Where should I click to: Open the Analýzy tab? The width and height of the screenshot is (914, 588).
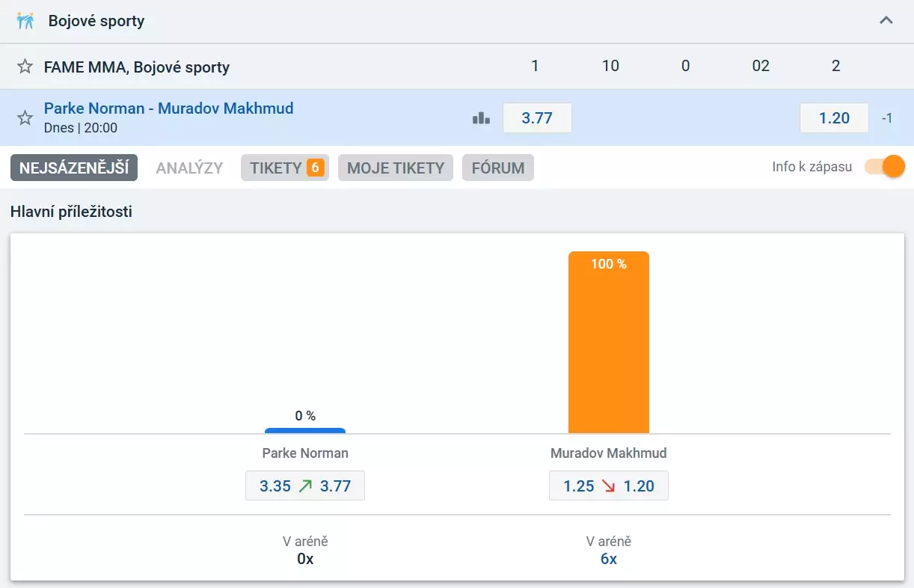pos(189,168)
